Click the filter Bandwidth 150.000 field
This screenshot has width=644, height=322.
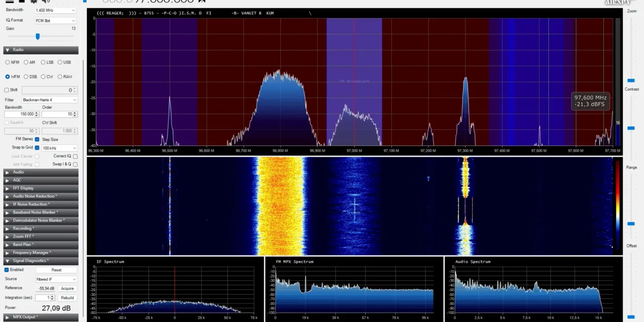(22, 114)
